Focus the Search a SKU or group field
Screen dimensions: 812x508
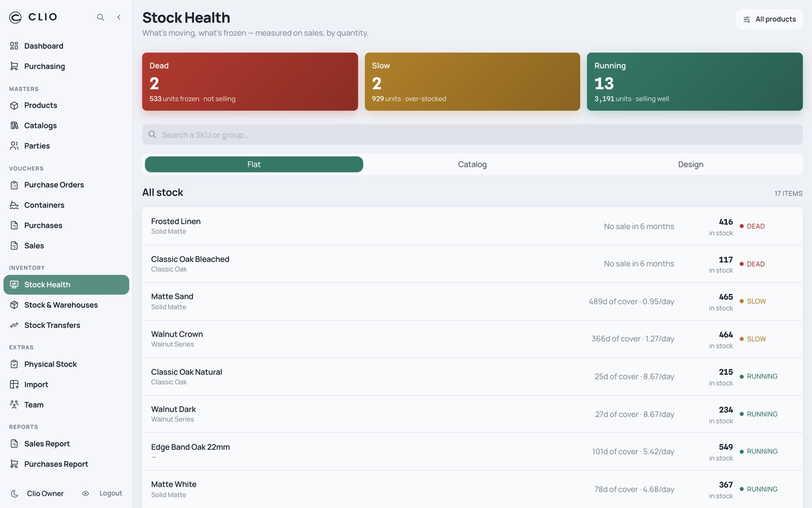pos(472,135)
